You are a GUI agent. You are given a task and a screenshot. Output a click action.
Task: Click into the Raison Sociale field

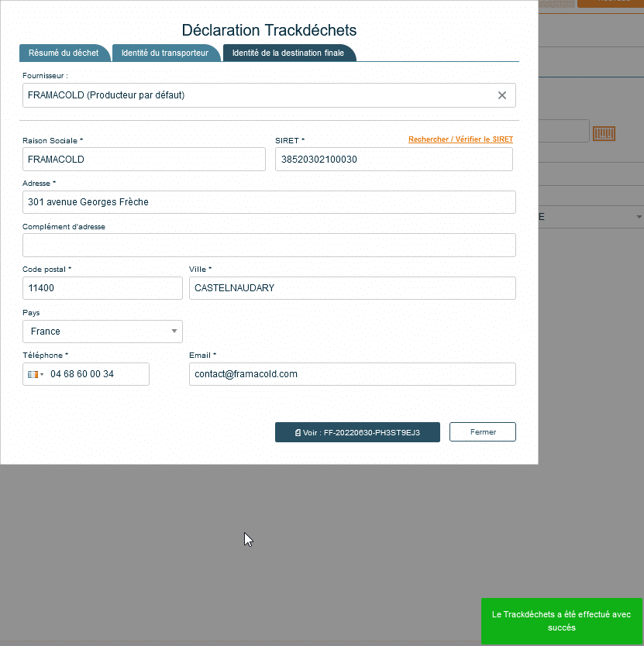pos(144,159)
